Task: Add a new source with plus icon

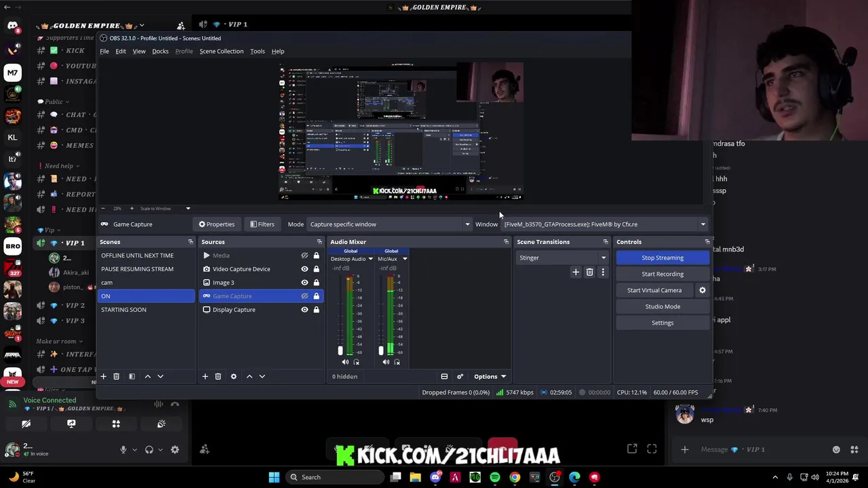Action: point(205,376)
